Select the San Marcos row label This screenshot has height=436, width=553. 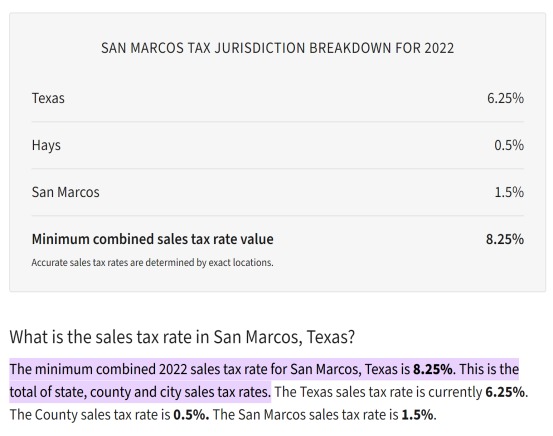pyautogui.click(x=66, y=192)
